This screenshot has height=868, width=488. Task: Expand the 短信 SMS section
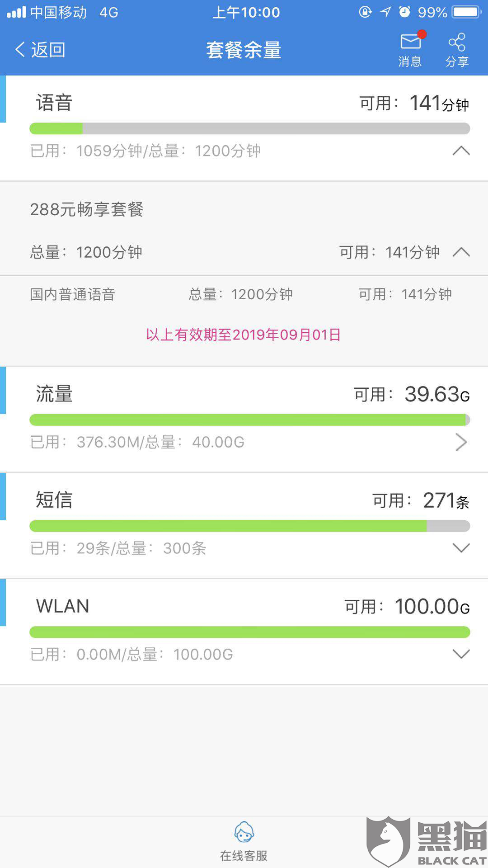pos(461,548)
